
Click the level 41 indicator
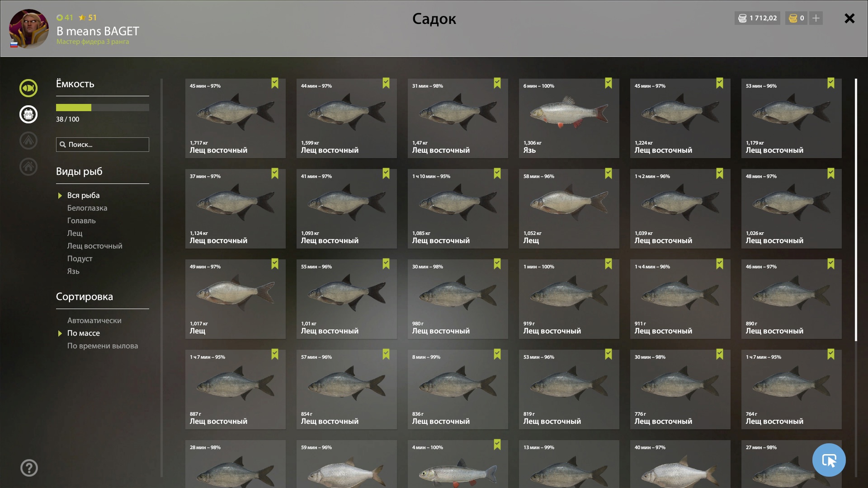[x=65, y=18]
